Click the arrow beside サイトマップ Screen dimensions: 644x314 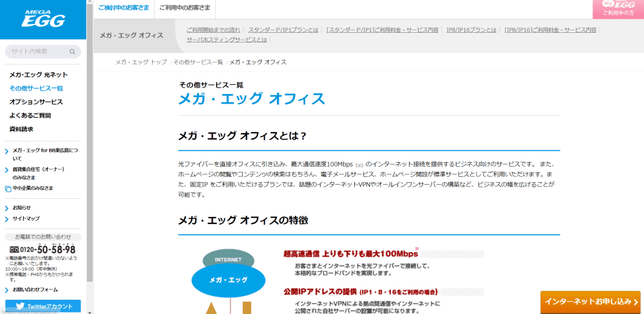7,219
